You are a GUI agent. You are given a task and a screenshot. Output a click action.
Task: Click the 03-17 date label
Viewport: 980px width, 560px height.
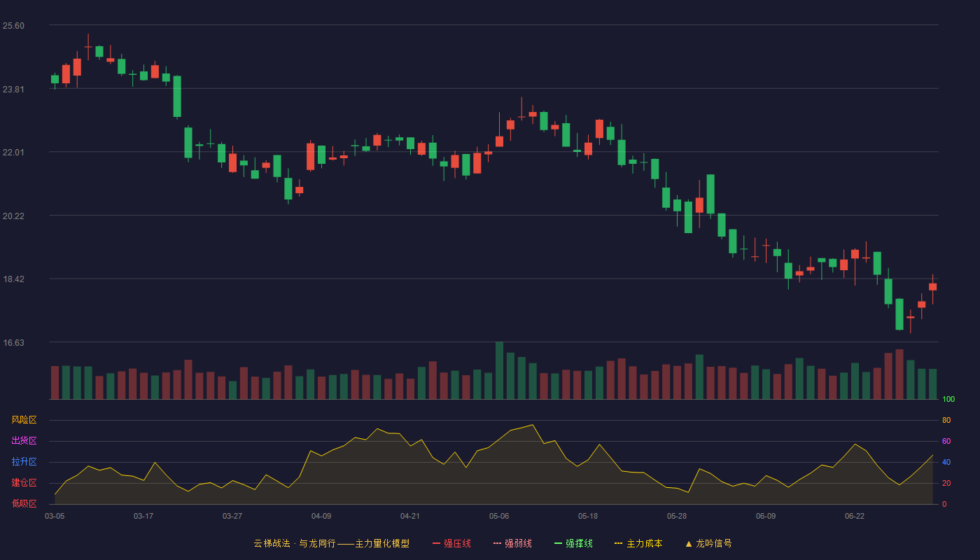[x=143, y=516]
